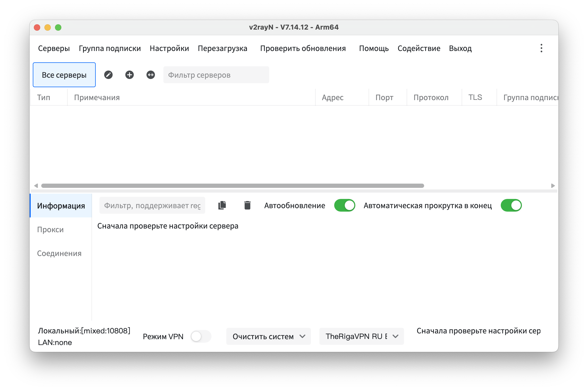Viewport: 588px width, 391px height.
Task: Click the horizontal scrollbar of server table
Action: point(233,186)
